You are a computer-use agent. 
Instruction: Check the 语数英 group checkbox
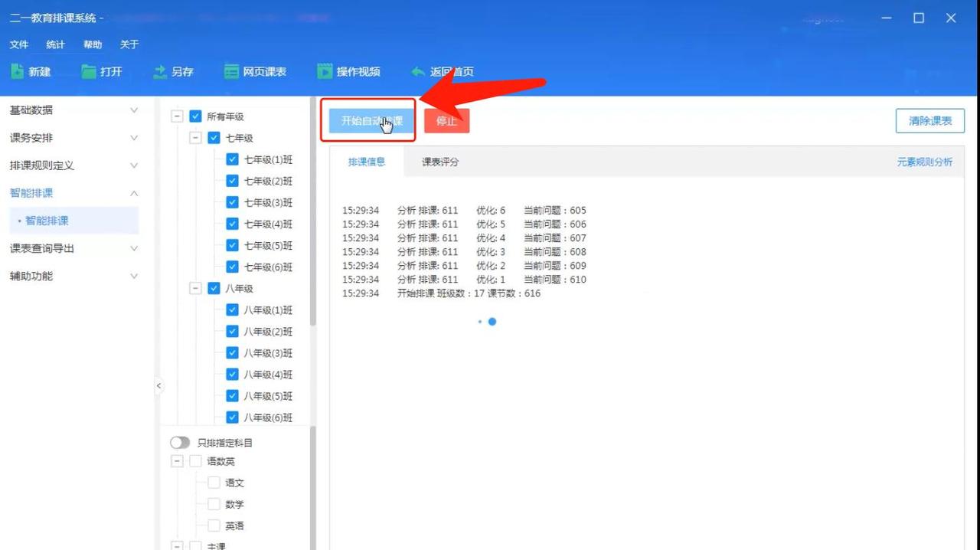point(195,461)
